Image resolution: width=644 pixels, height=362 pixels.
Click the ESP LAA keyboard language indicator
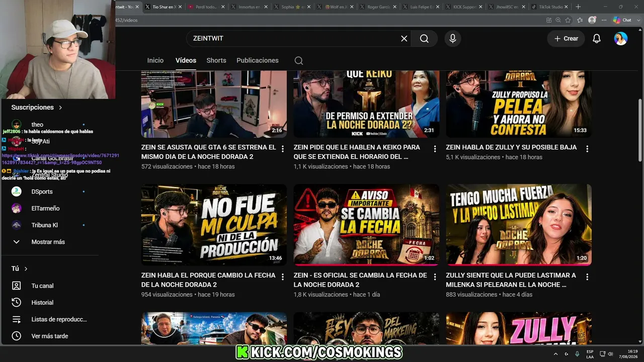(x=590, y=354)
